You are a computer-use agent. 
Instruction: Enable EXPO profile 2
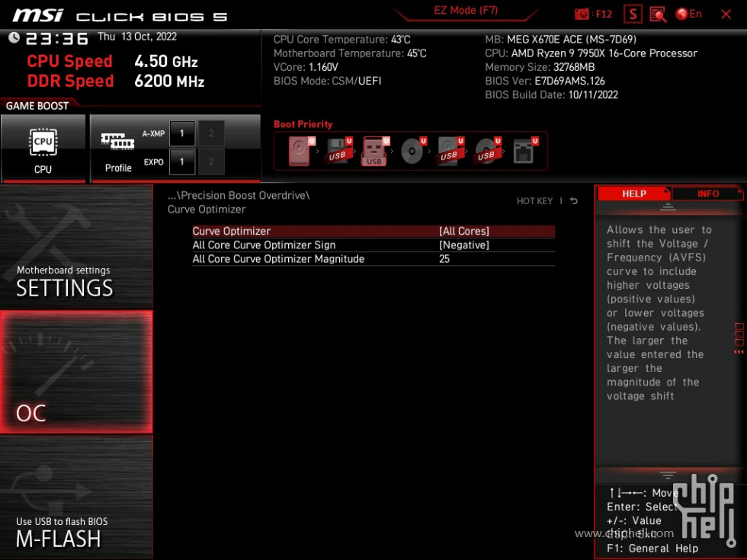click(211, 162)
